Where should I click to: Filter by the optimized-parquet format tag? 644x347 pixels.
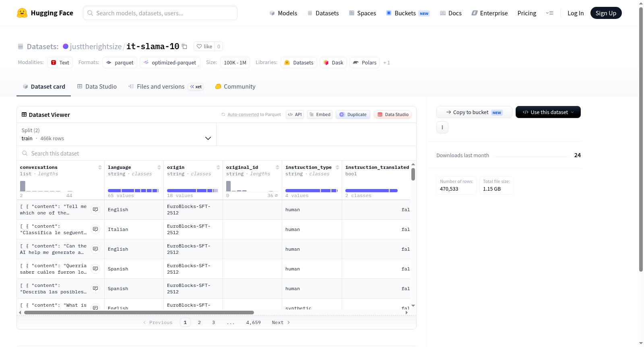[170, 62]
